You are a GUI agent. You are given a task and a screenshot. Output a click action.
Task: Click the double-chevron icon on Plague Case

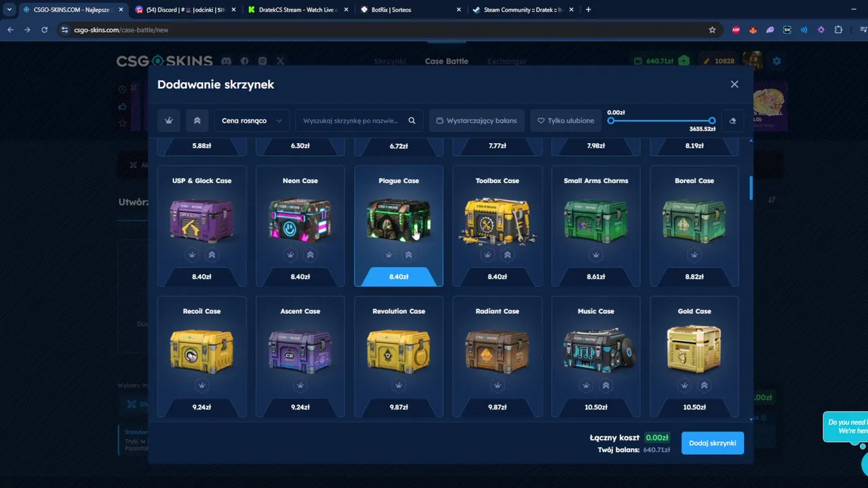coord(408,255)
